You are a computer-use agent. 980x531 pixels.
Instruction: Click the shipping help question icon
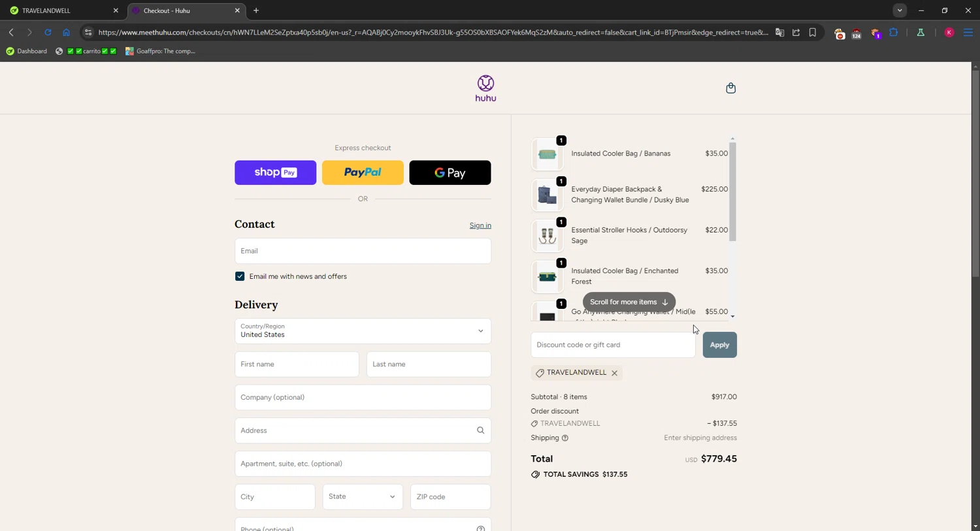565,438
